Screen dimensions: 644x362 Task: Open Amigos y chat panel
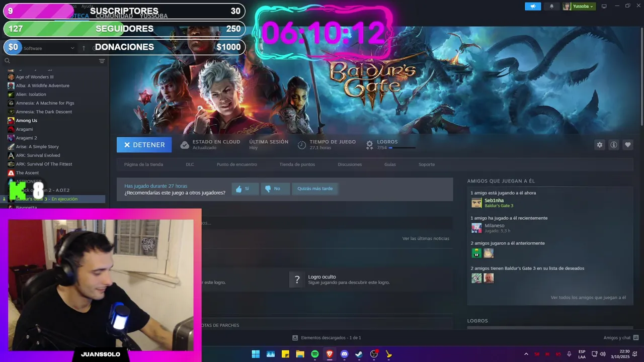pos(621,338)
